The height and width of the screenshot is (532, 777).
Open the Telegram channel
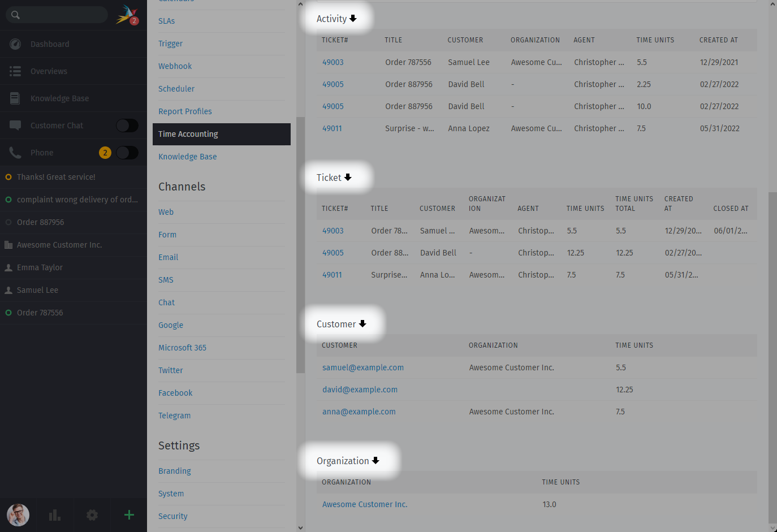(174, 416)
